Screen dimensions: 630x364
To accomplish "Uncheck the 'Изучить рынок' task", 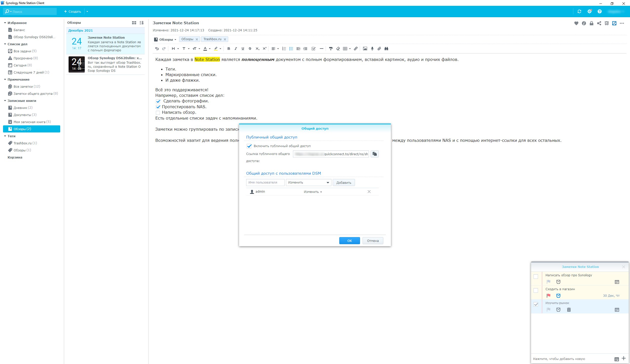I will [536, 304].
